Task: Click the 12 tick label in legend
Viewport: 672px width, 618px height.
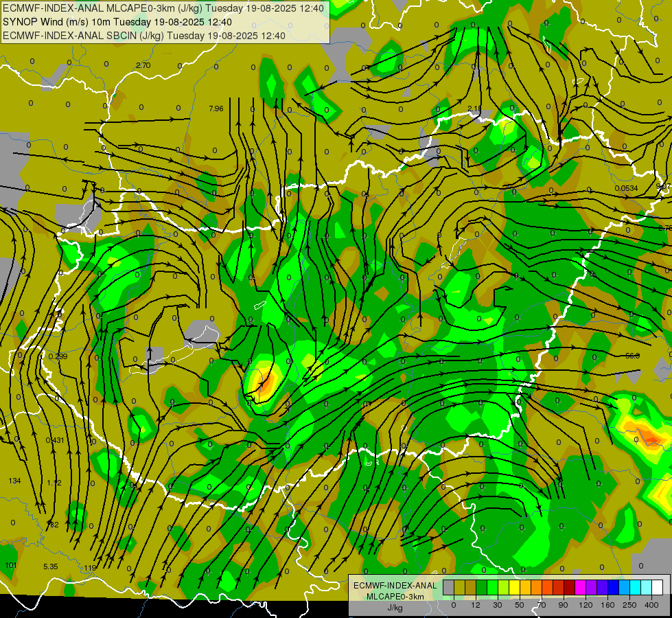Action: click(476, 605)
